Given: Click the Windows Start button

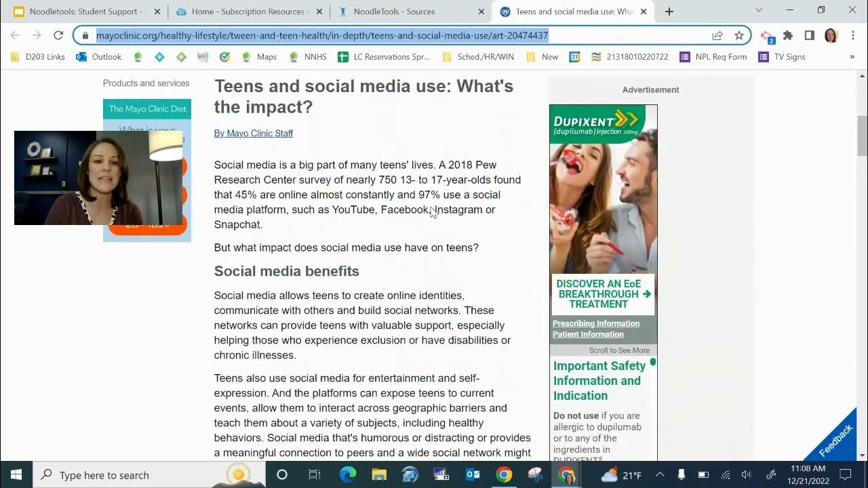Looking at the screenshot, I should 16,474.
